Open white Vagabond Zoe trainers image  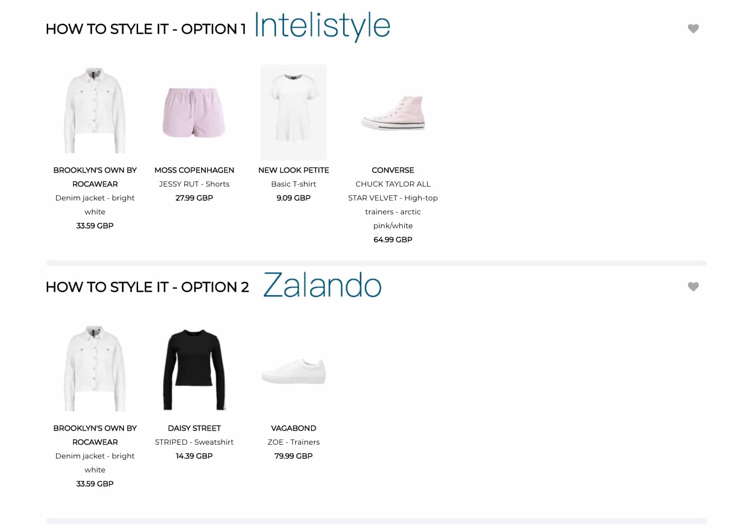click(x=294, y=371)
